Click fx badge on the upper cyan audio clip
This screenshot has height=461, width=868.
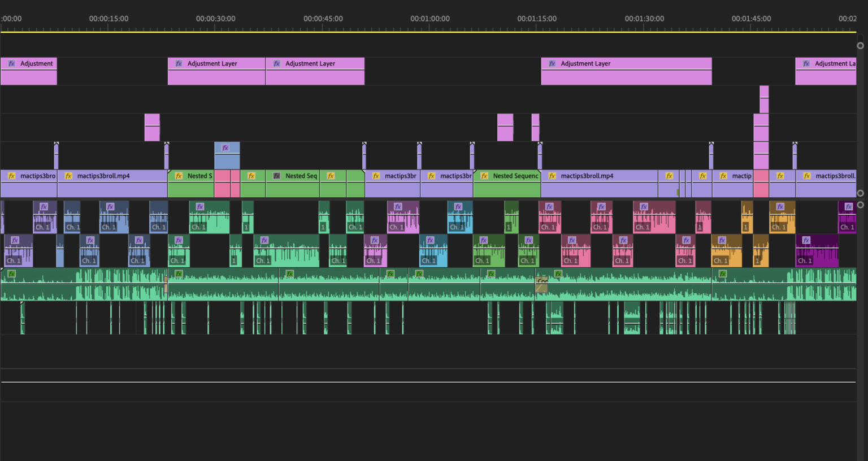458,207
